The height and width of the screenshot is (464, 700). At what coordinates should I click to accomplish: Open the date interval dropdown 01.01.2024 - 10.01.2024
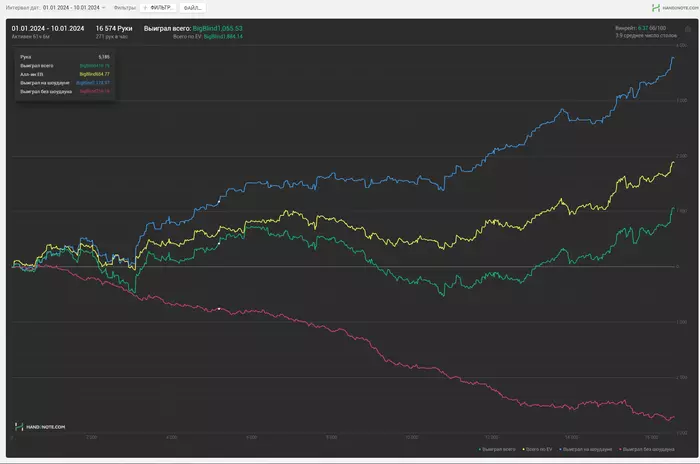pyautogui.click(x=74, y=8)
